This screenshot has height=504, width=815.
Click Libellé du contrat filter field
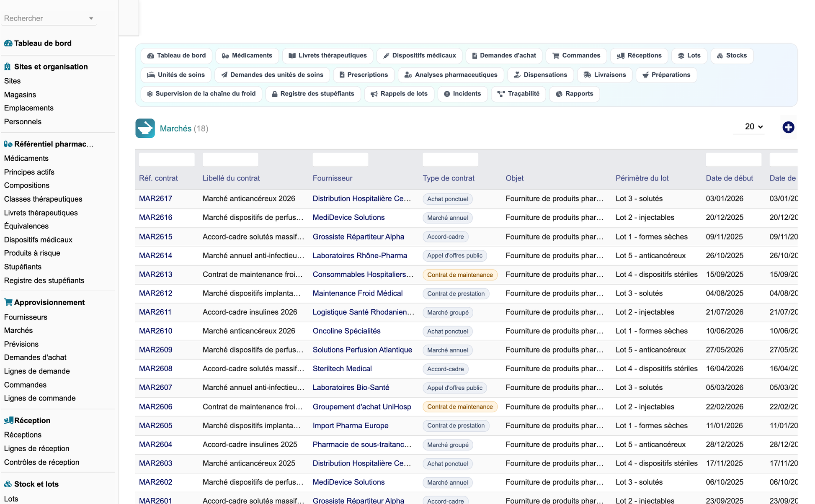[230, 159]
